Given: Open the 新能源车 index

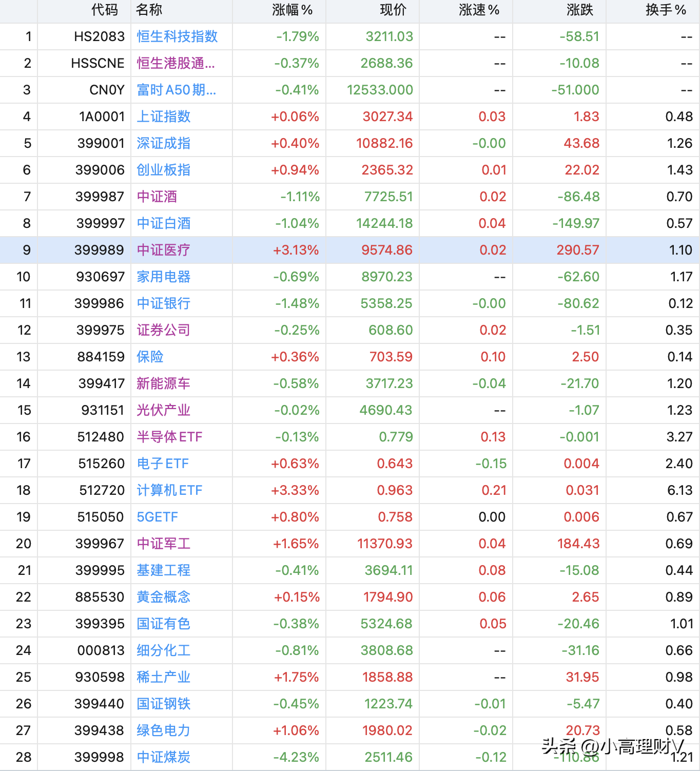Looking at the screenshot, I should click(164, 383).
